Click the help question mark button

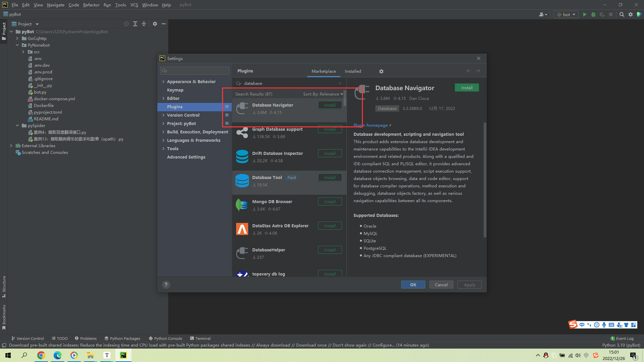(x=166, y=285)
